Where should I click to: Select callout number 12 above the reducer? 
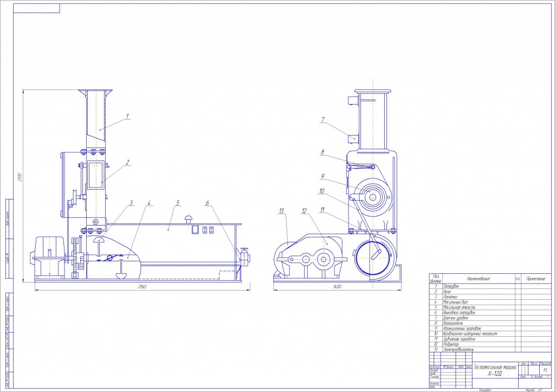(x=304, y=211)
